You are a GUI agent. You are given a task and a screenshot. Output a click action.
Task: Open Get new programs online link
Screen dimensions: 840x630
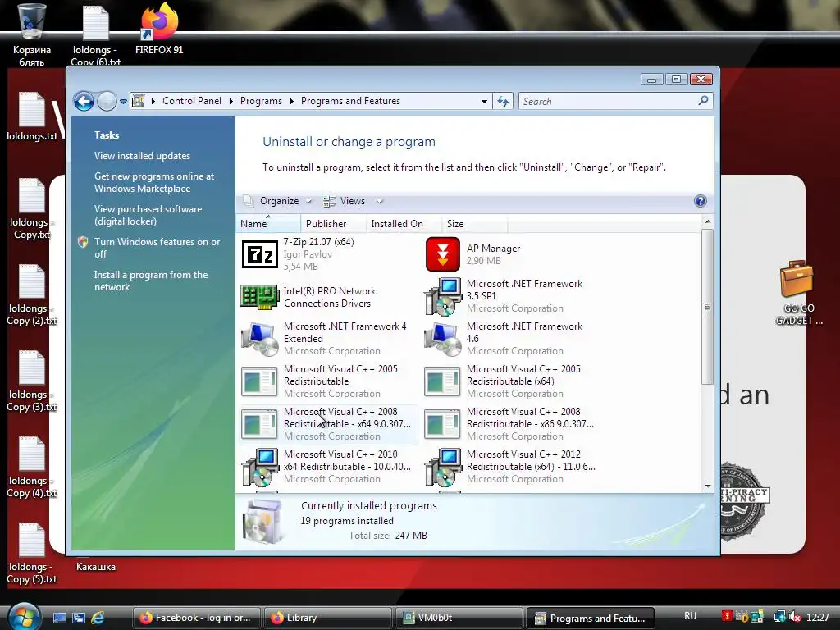point(154,182)
